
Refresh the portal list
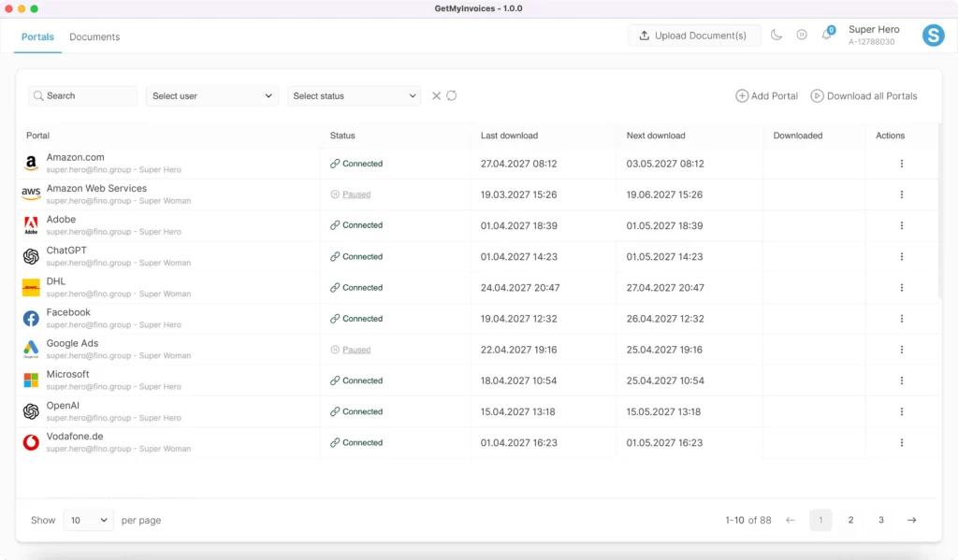[452, 96]
